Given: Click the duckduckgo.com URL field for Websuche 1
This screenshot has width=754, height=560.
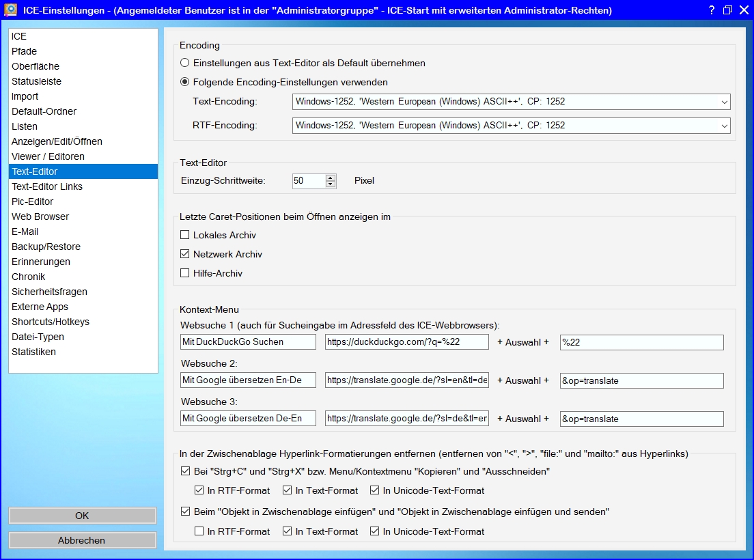Looking at the screenshot, I should coord(407,341).
